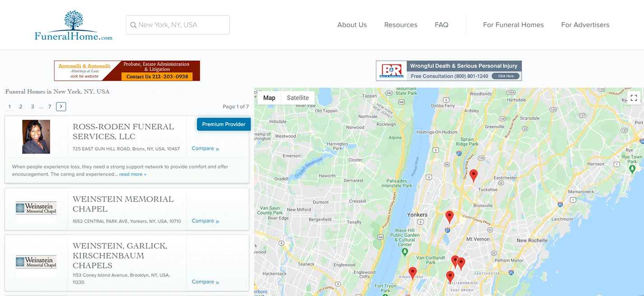The height and width of the screenshot is (296, 644).
Task: Click the 'Mt Vernon' label on map
Action: [477, 239]
